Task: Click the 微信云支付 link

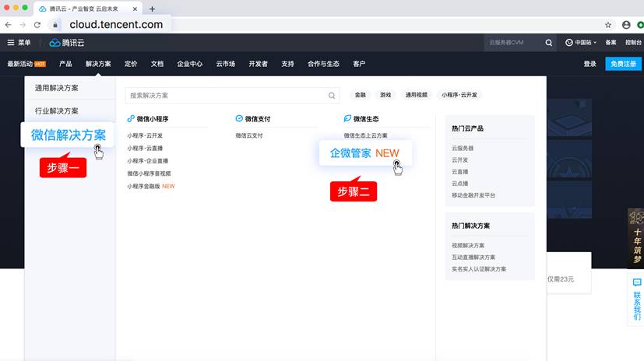Action: [x=249, y=135]
